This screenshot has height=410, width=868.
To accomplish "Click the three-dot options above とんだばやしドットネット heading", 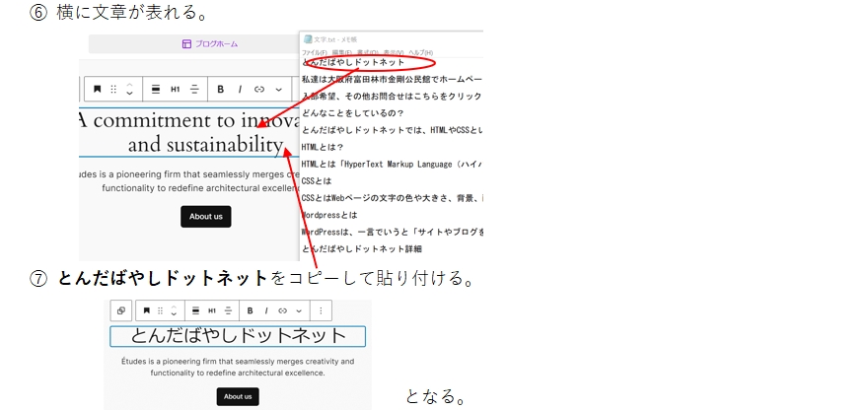I will pyautogui.click(x=321, y=310).
